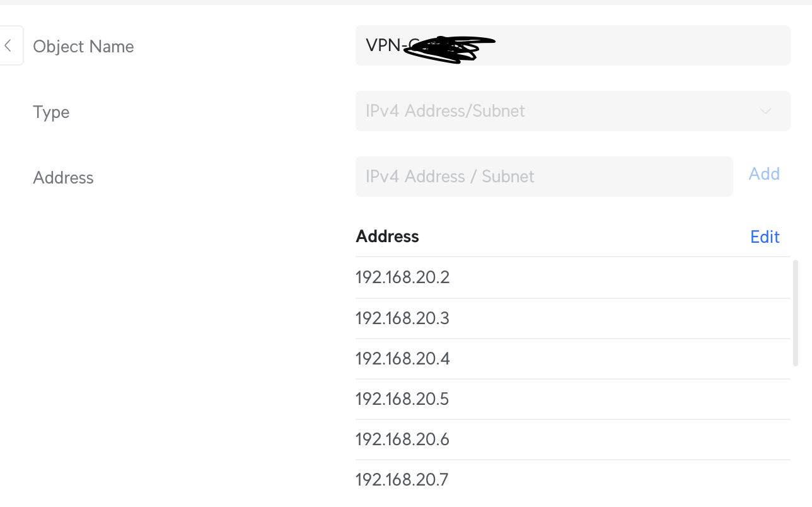Focus the IPv4 Address / Subnet input
This screenshot has width=812, height=507.
click(544, 177)
